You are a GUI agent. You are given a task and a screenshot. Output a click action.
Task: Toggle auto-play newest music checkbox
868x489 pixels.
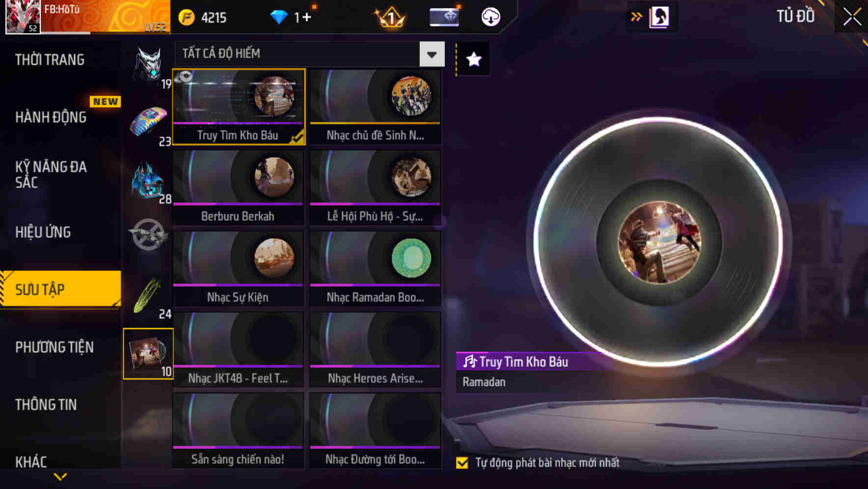click(462, 462)
